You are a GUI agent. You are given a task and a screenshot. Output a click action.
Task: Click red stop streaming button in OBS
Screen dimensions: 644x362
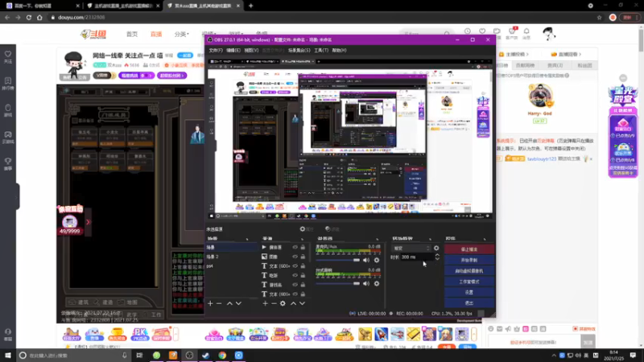pyautogui.click(x=469, y=249)
